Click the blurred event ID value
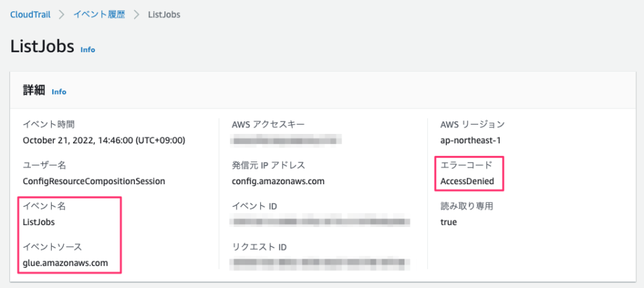The width and height of the screenshot is (644, 288). click(321, 222)
